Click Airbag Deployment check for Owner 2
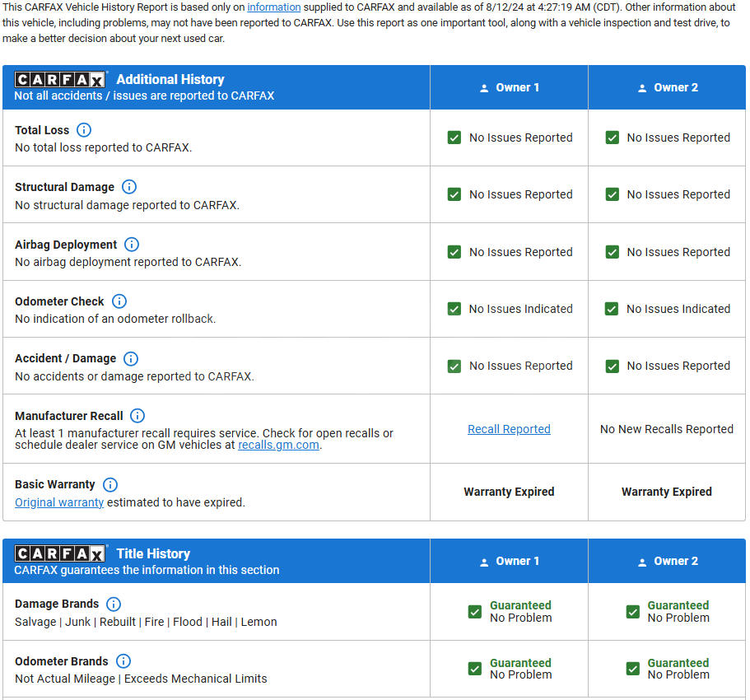The height and width of the screenshot is (700, 750). coord(613,252)
